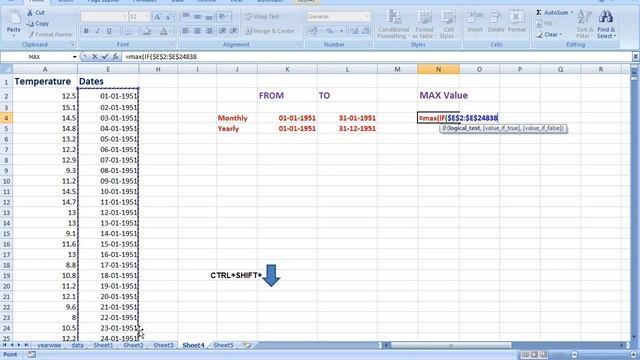
Task: Switch to the Sheet2 tab
Action: [133, 345]
